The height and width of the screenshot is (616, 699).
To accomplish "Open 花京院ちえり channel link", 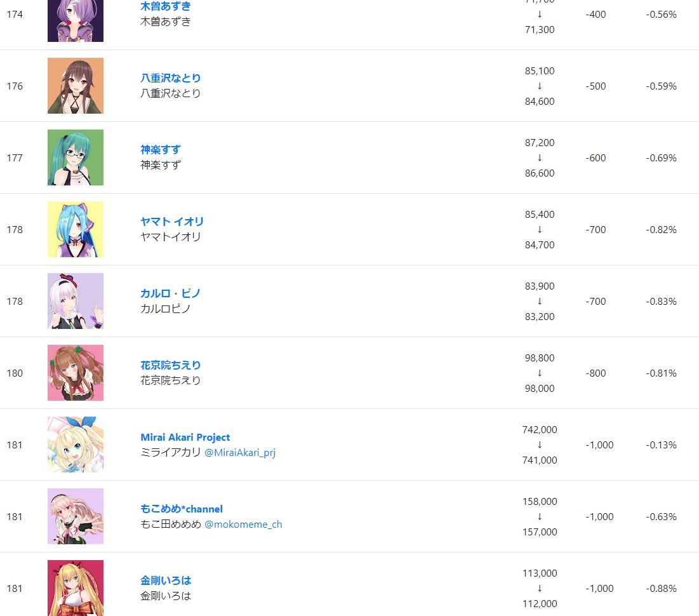I will (170, 365).
